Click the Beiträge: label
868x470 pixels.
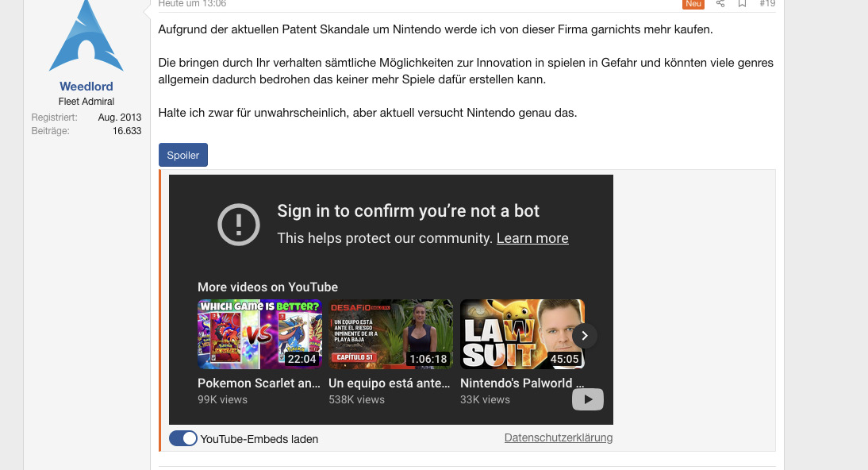[x=50, y=131]
